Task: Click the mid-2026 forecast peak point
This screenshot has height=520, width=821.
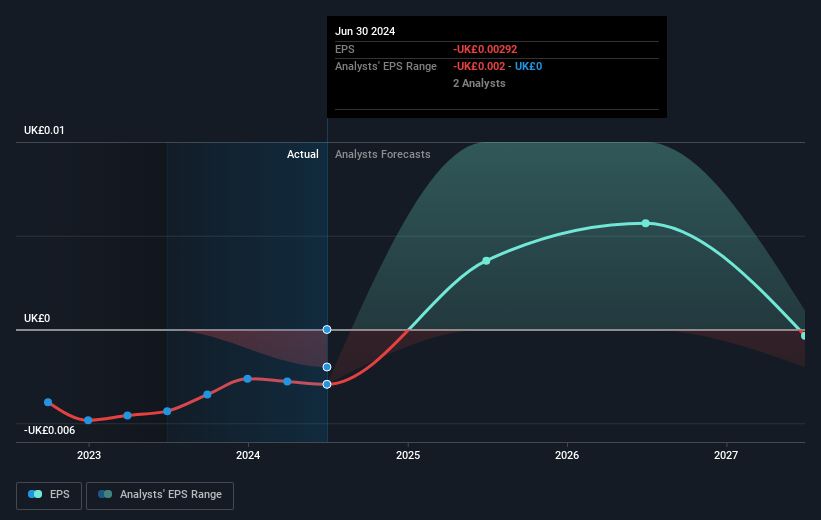Action: tap(646, 223)
